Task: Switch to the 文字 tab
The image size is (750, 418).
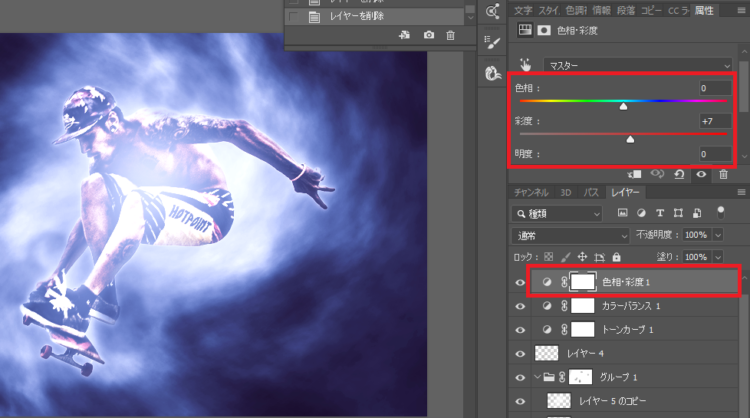Action: coord(523,11)
